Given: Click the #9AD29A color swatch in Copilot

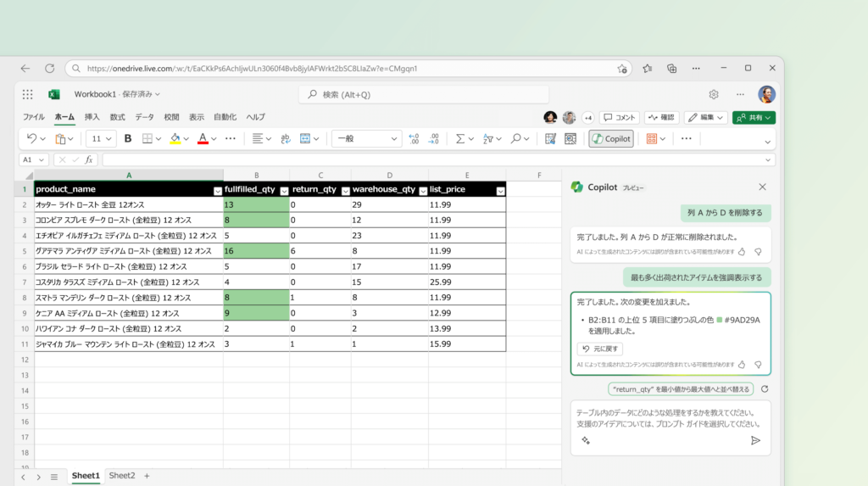Looking at the screenshot, I should point(719,320).
